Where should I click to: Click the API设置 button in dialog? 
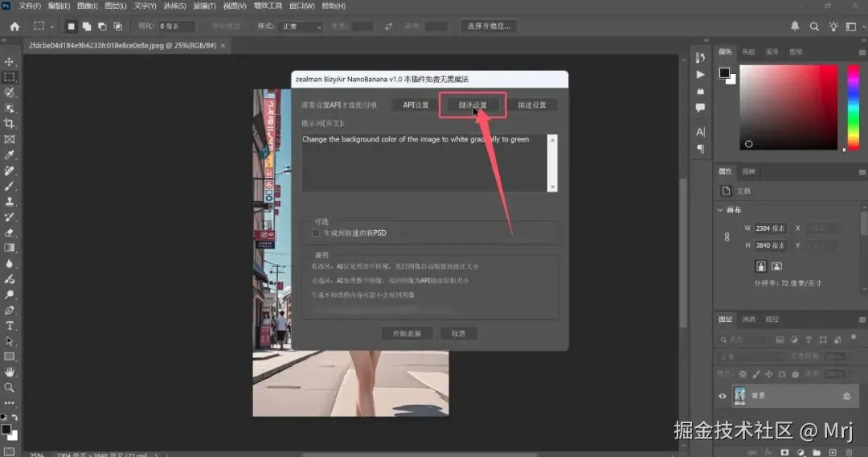click(416, 105)
